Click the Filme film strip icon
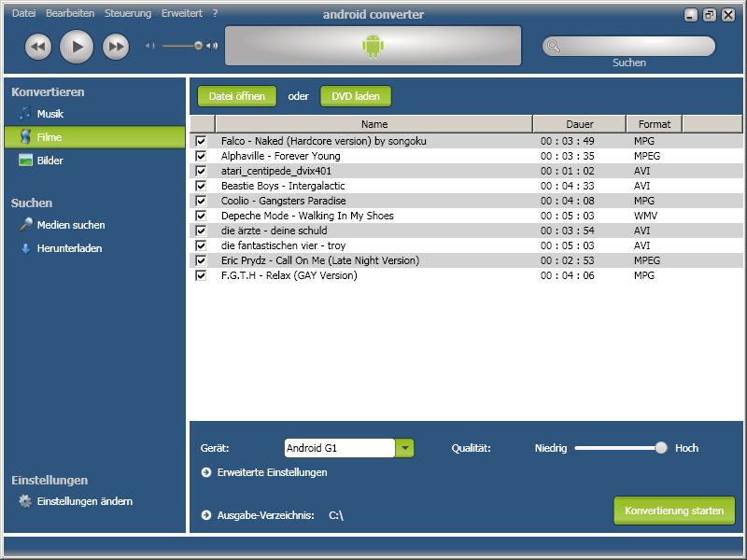 coord(25,136)
